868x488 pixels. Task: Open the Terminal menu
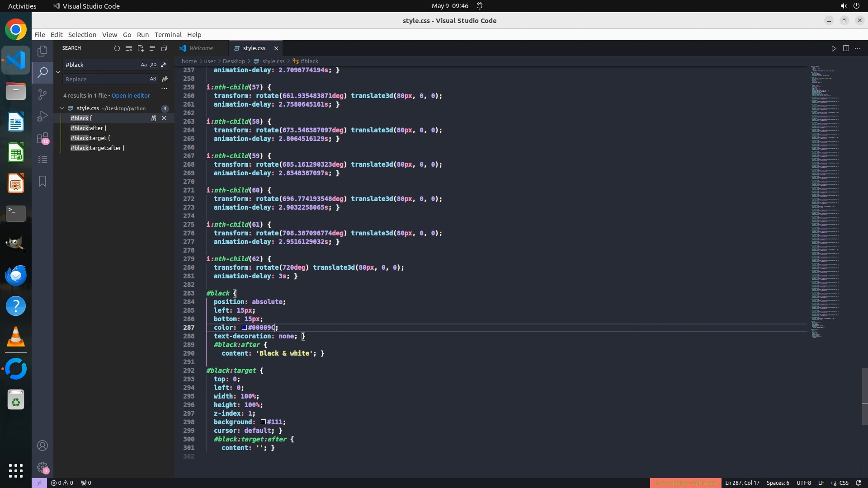point(168,35)
